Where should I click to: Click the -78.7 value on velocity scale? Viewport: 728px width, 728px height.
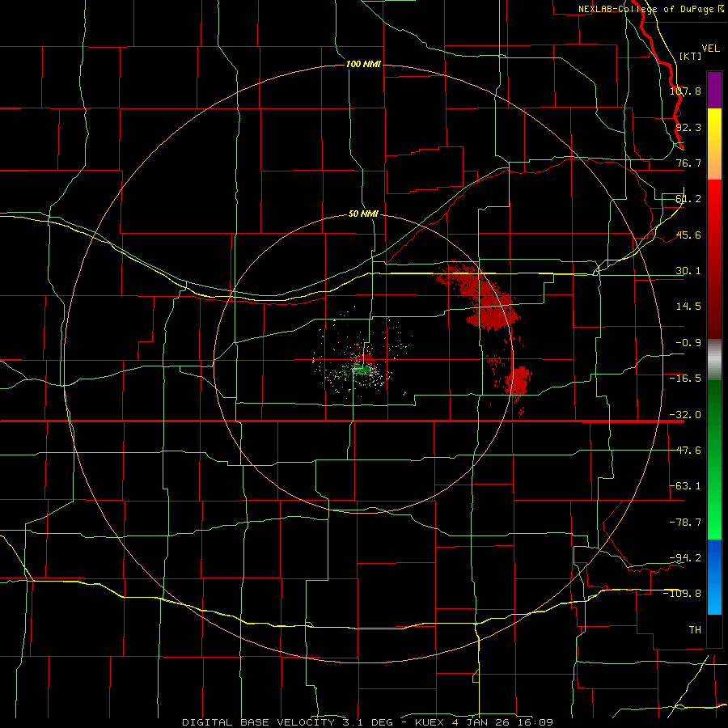(686, 523)
